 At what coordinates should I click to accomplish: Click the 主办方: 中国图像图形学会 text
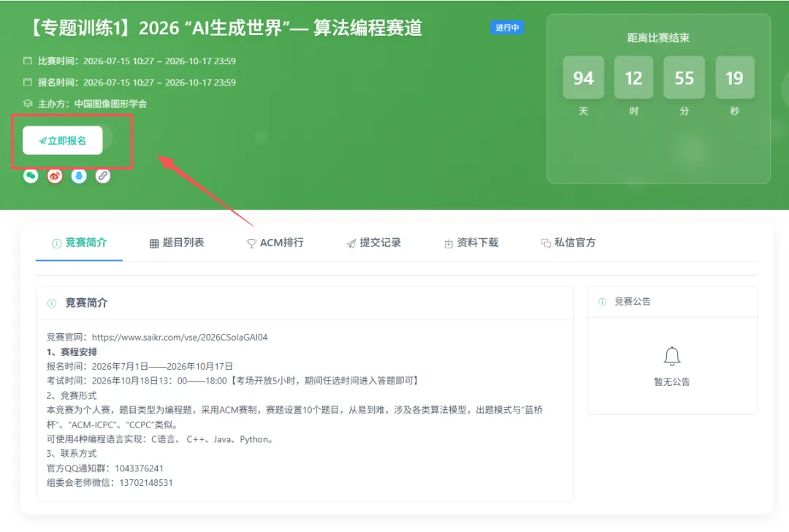coord(93,104)
